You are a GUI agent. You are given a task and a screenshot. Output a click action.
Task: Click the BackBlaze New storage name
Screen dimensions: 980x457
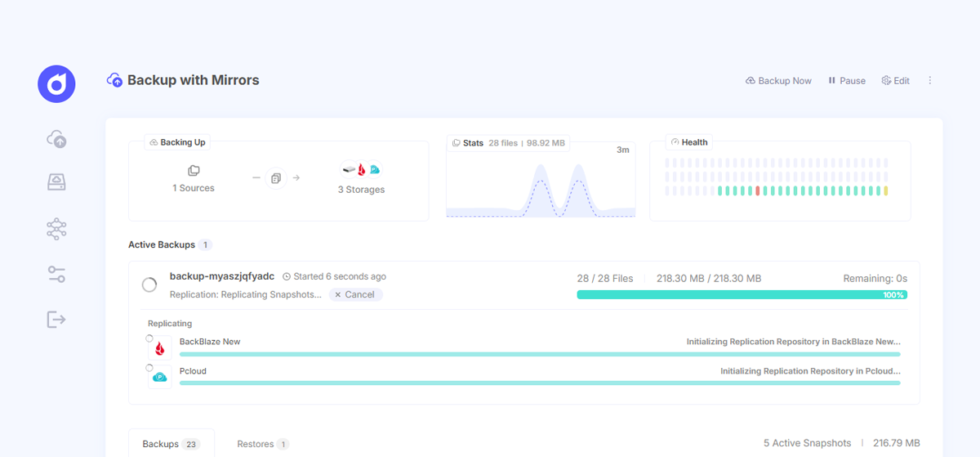(x=210, y=342)
